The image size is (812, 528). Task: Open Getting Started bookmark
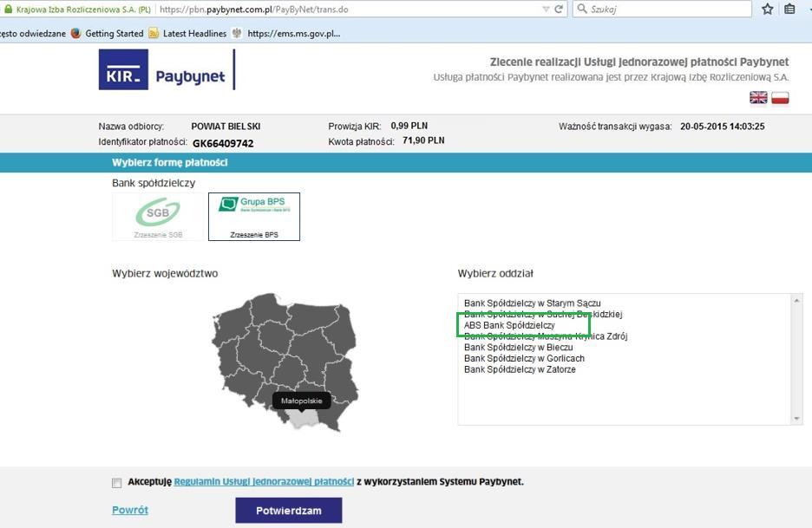[x=108, y=34]
